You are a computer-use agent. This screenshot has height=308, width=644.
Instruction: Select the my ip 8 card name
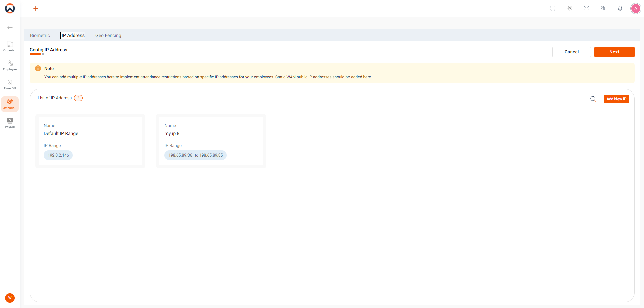click(172, 133)
